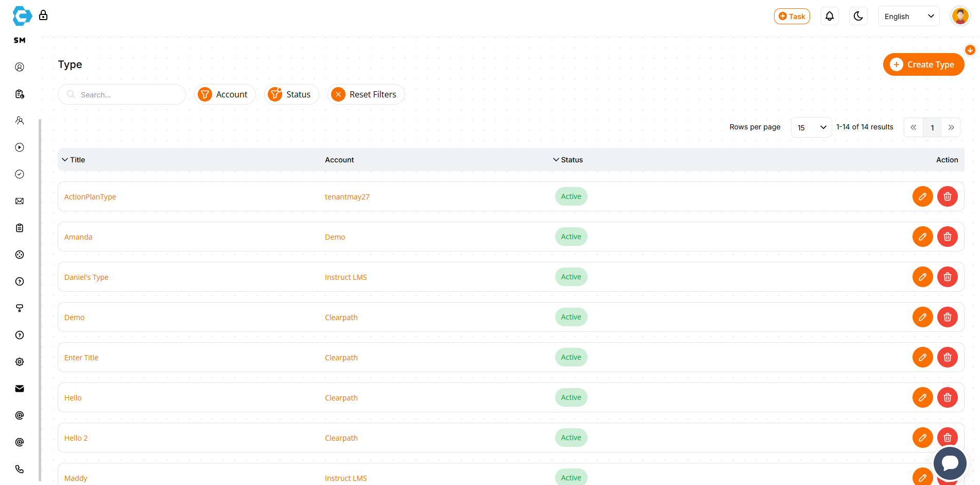Open the Status filter
Screen dimensions: 980x485
click(x=291, y=94)
